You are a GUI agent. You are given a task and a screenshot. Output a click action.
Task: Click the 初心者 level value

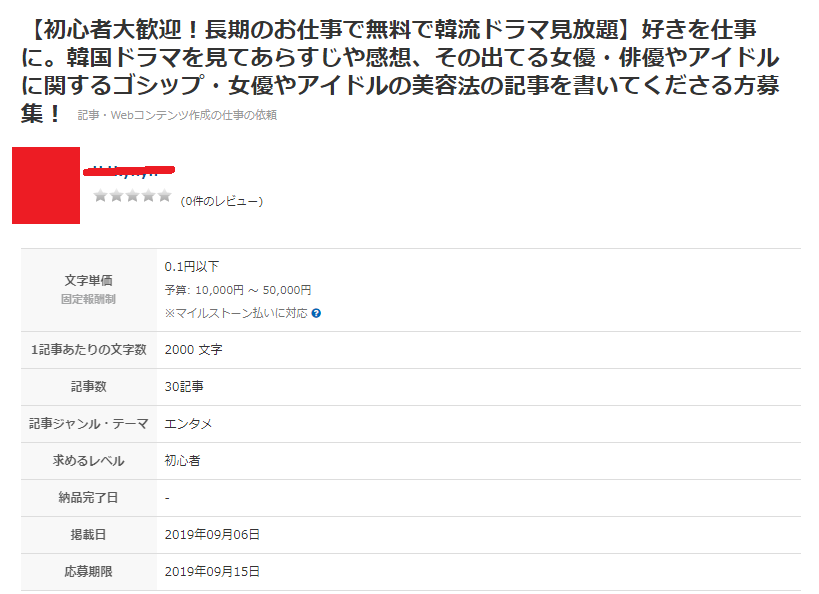[x=183, y=461]
